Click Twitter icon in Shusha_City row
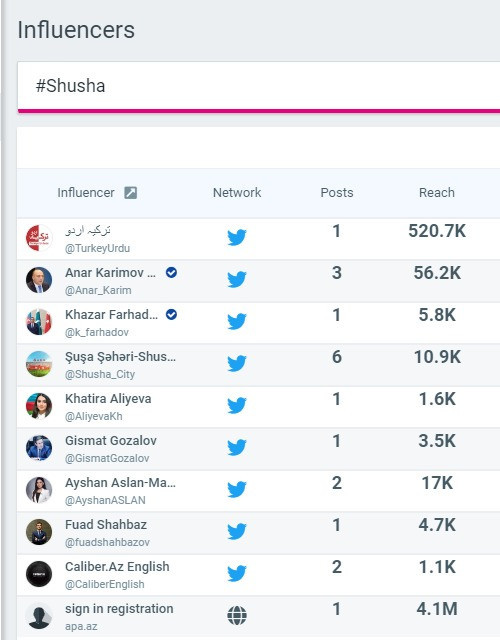500x640 pixels. tap(237, 364)
